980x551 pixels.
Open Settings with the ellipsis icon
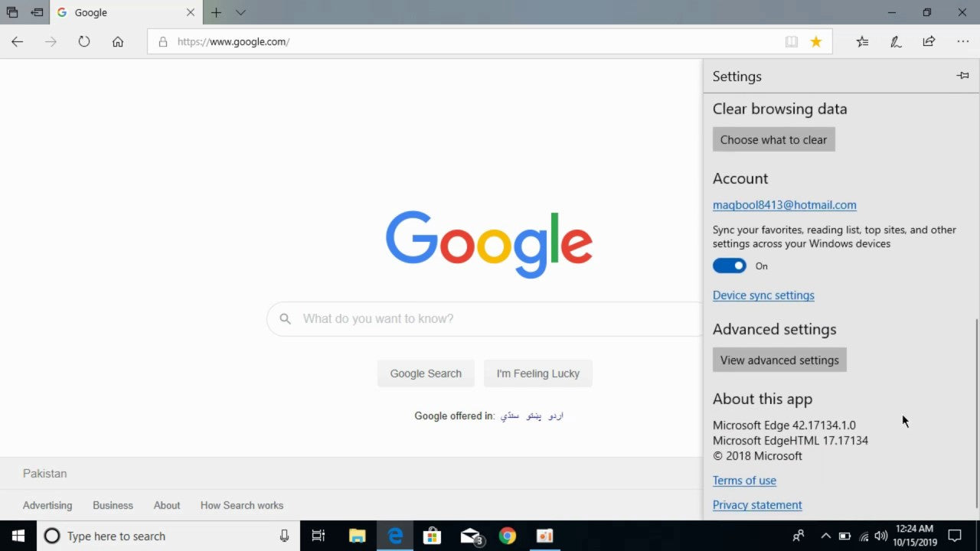[x=962, y=42]
